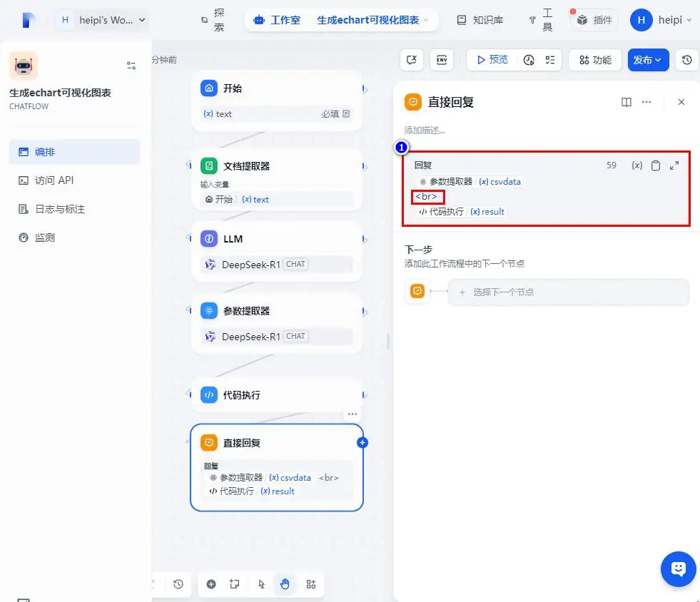Insert a variable using the {x} icon
The image size is (700, 602).
coord(637,165)
